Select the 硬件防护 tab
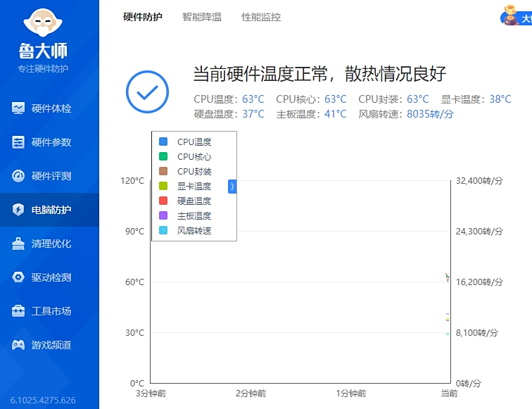 click(143, 17)
